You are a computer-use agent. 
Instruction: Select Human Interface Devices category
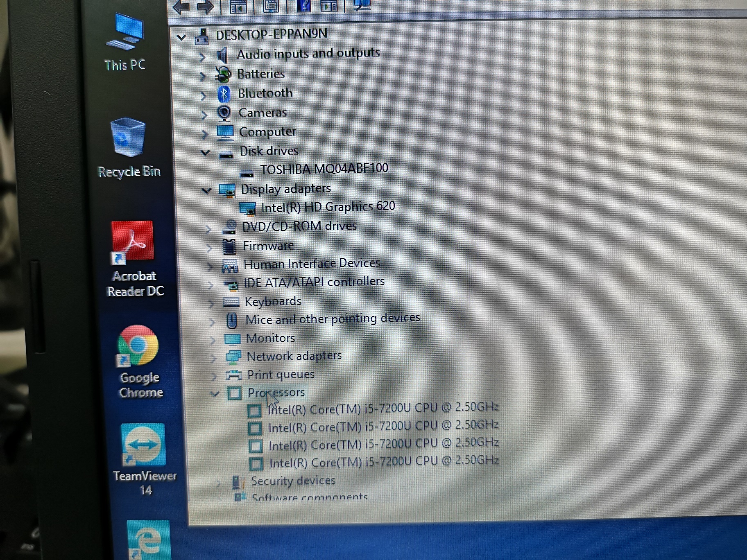click(312, 264)
